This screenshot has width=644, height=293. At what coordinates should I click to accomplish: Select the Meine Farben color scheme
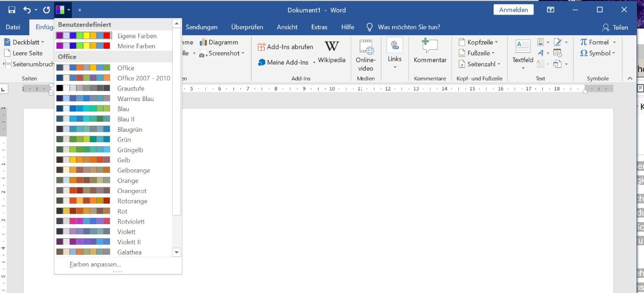[113, 46]
